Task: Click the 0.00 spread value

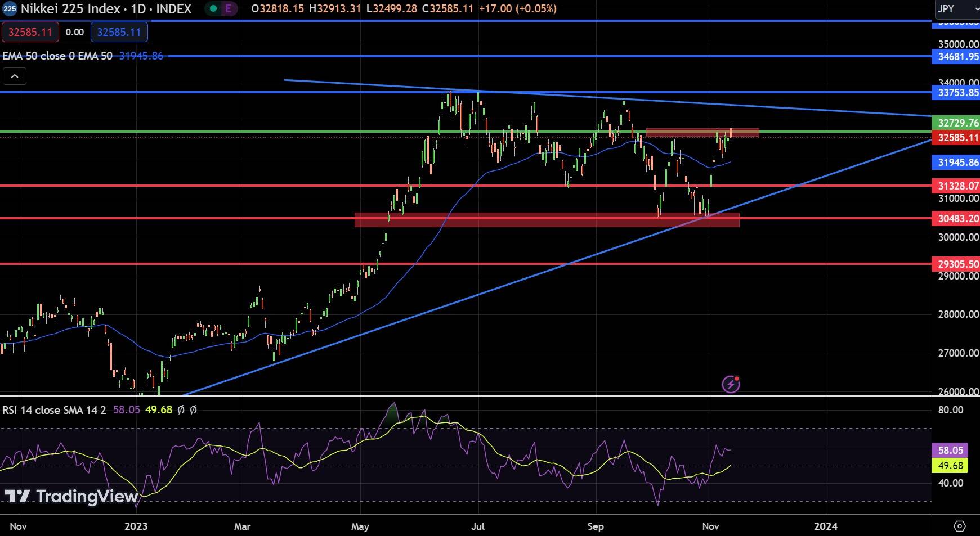Action: point(75,32)
